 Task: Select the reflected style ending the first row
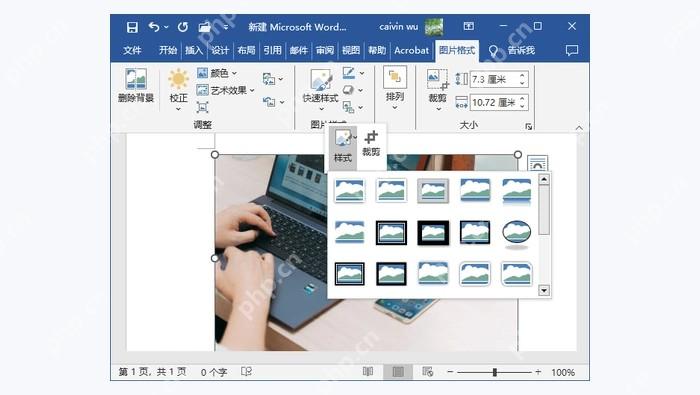[x=517, y=191]
